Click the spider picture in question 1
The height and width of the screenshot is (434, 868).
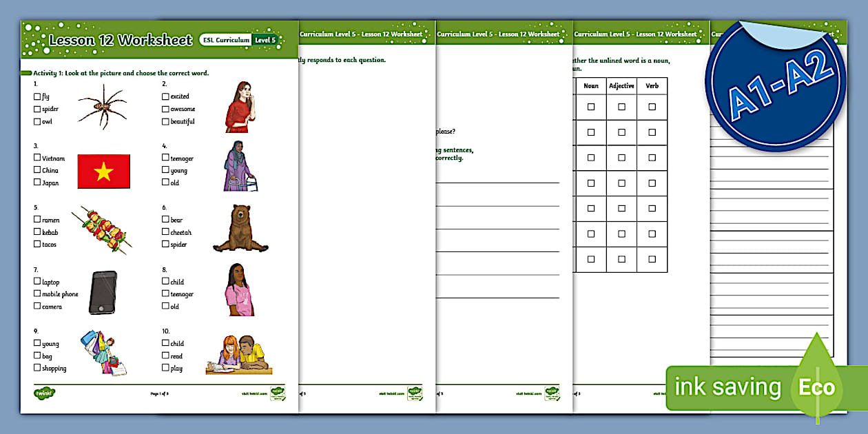tap(102, 107)
